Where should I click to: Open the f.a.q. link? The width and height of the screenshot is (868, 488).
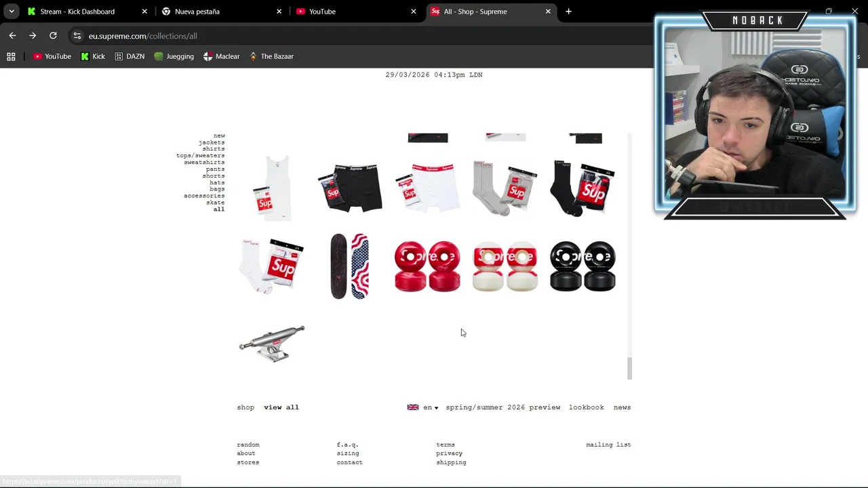347,445
